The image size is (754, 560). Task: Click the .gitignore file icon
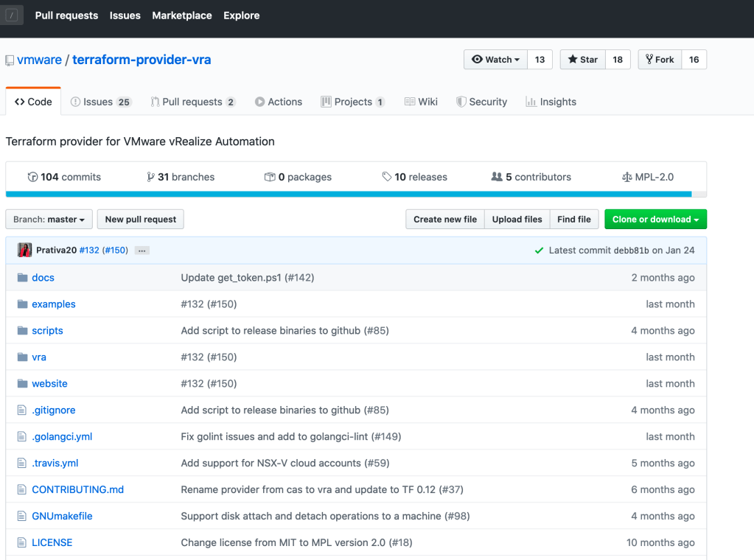[x=21, y=410]
